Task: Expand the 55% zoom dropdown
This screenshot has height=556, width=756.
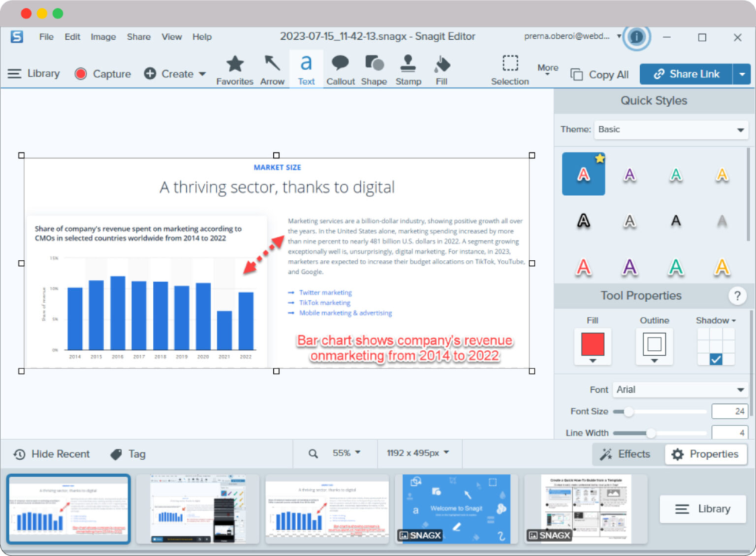Action: point(346,453)
